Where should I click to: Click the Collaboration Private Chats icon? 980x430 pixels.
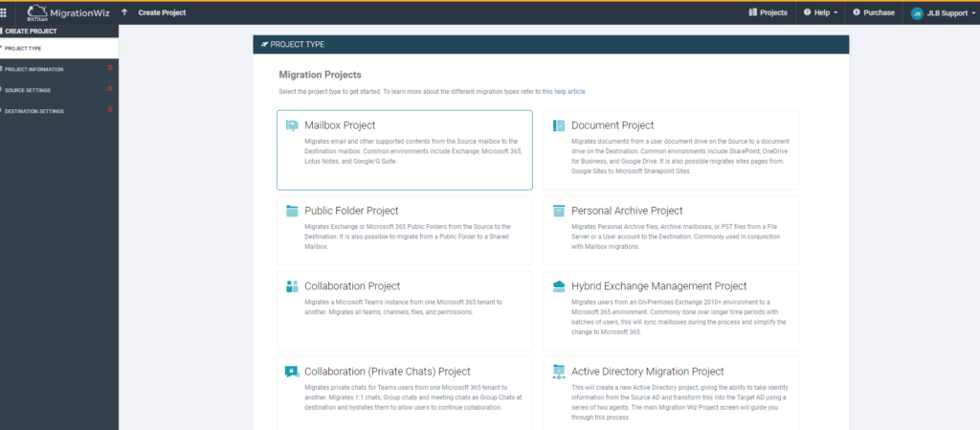click(x=292, y=372)
